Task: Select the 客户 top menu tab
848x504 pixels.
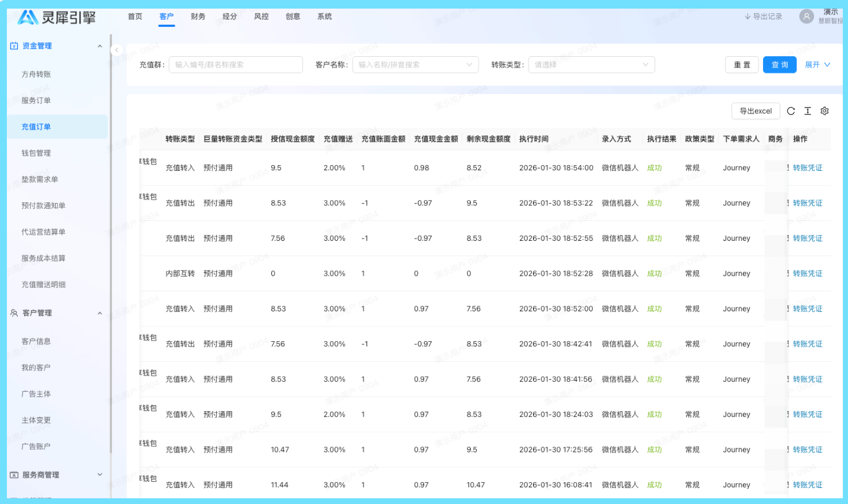Action: coord(166,17)
